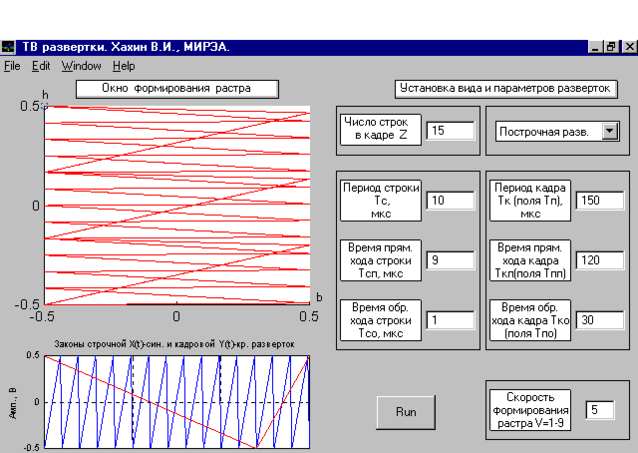The height and width of the screenshot is (453, 638).
Task: Expand the Построчная разв. dropdown arrow
Action: click(610, 131)
